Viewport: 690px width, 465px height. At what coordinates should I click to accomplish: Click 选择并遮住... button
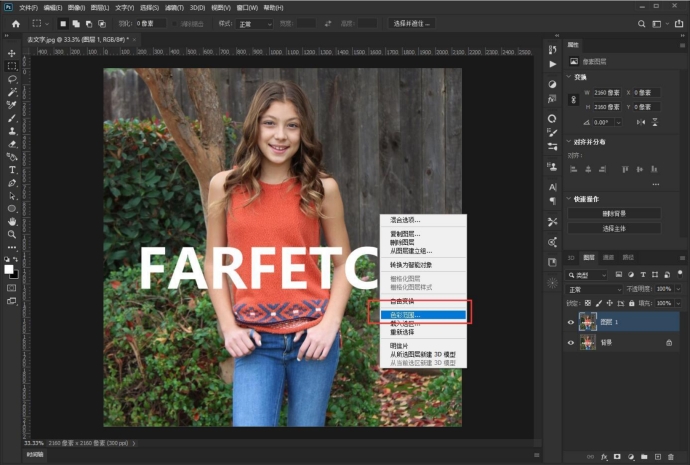[411, 24]
